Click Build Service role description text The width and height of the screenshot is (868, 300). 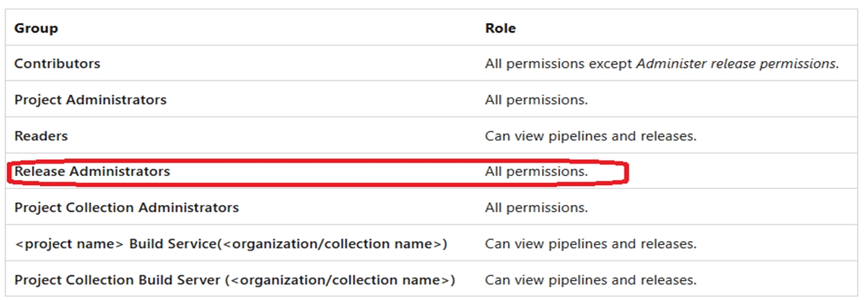pyautogui.click(x=590, y=244)
